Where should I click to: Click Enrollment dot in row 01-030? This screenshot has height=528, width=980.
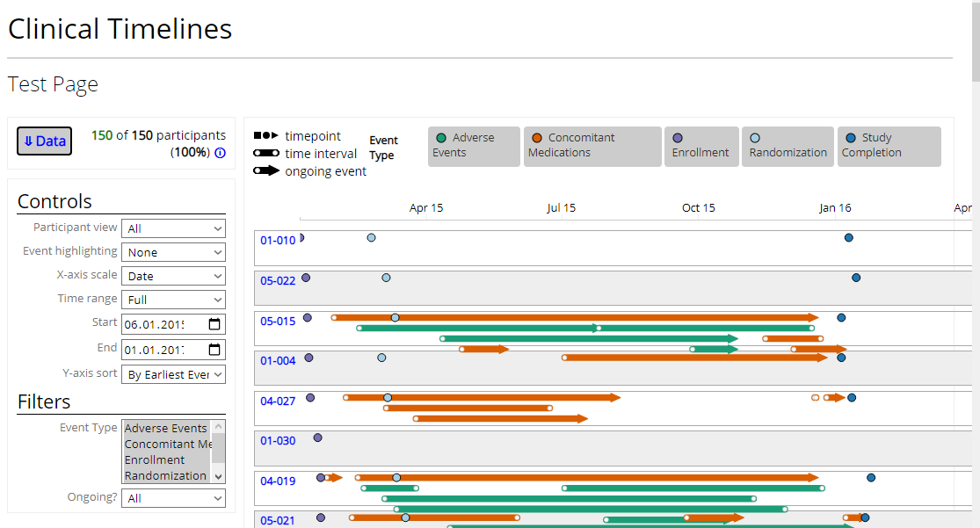(x=317, y=438)
